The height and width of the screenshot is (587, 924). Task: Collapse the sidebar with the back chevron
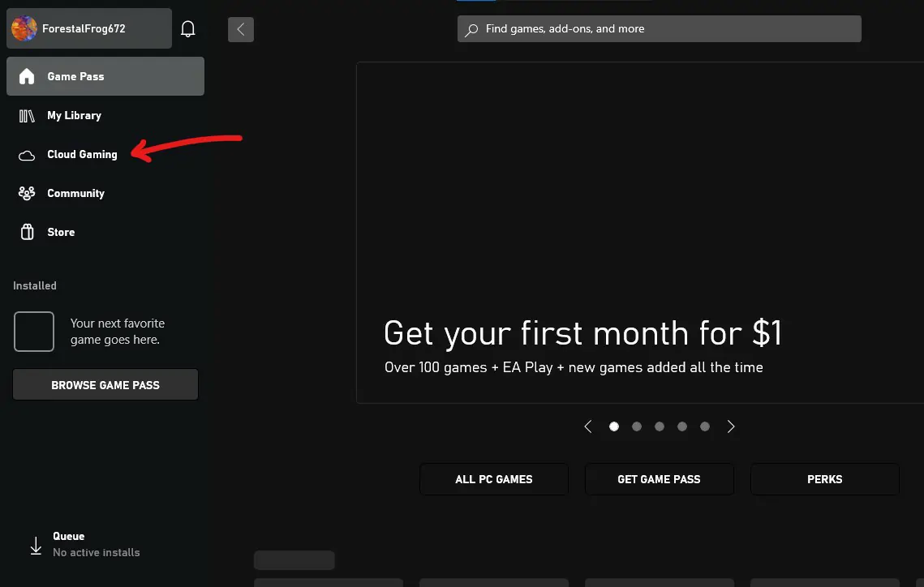241,29
